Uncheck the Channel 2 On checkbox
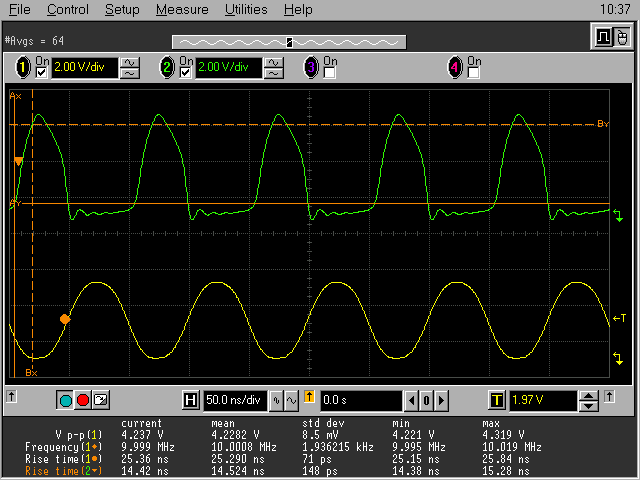The width and height of the screenshot is (640, 480). pyautogui.click(x=186, y=73)
